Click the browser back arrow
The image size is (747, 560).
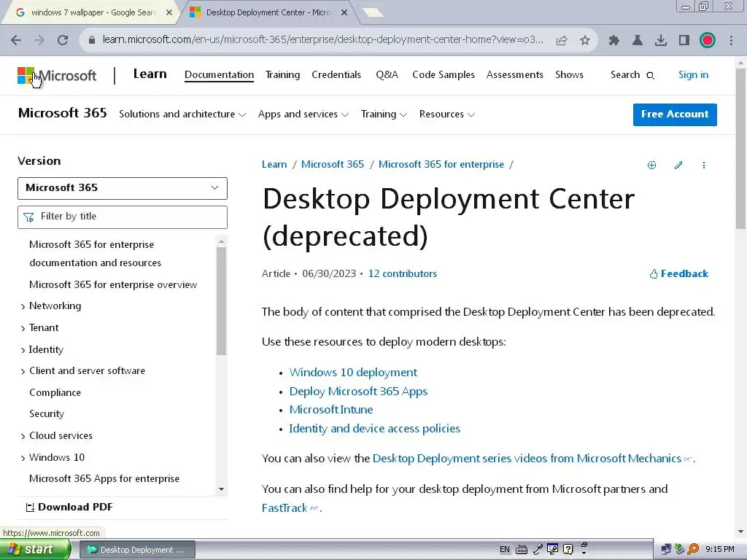click(16, 40)
